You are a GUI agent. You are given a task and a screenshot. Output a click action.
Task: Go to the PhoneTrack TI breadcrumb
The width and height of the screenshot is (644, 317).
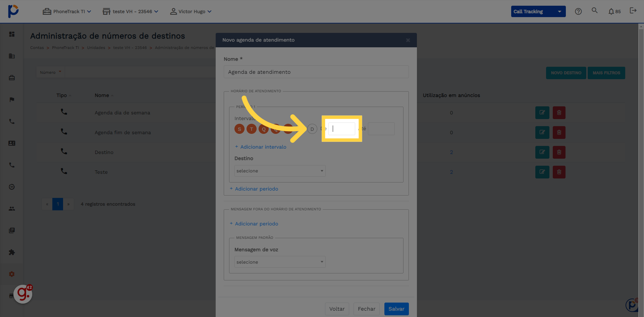pyautogui.click(x=65, y=48)
